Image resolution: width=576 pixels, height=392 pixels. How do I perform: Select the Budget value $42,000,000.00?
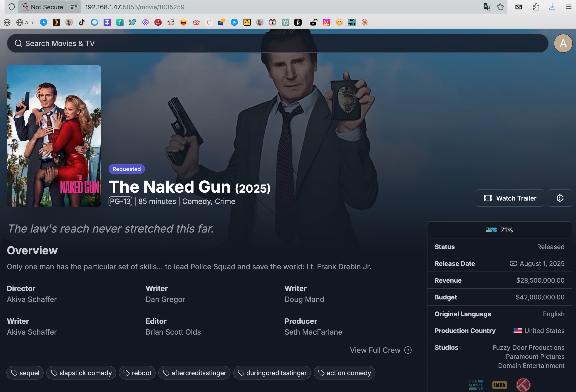pyautogui.click(x=540, y=297)
